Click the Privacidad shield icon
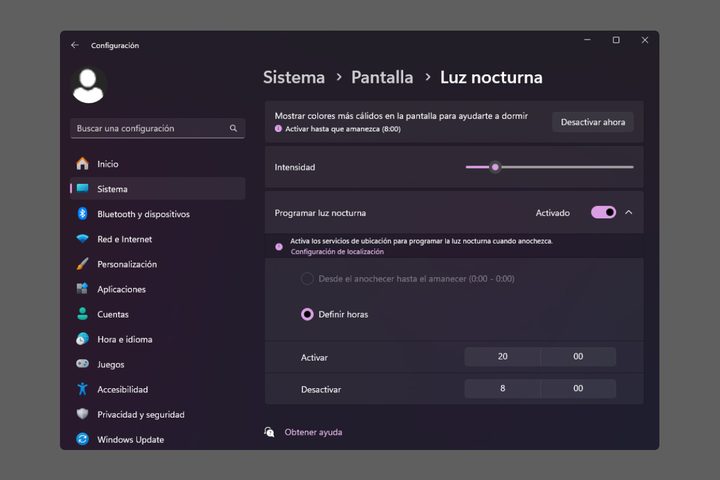 coord(83,414)
